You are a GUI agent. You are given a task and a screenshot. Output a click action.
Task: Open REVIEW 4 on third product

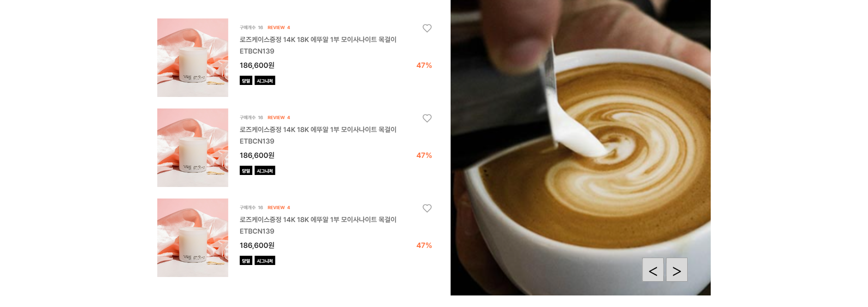[279, 208]
